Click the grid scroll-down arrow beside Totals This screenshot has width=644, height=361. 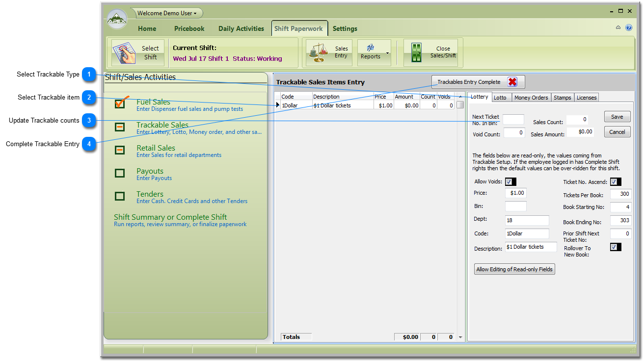coord(460,337)
